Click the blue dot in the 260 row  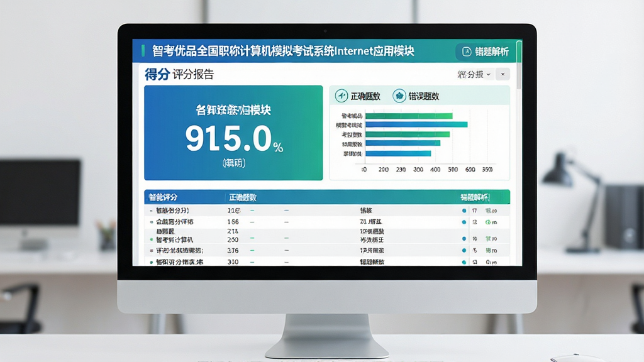tap(464, 238)
